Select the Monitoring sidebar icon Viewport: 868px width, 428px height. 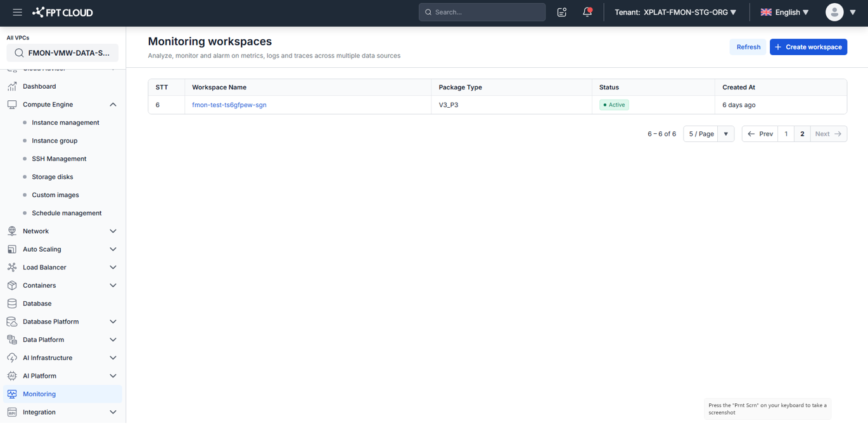12,394
